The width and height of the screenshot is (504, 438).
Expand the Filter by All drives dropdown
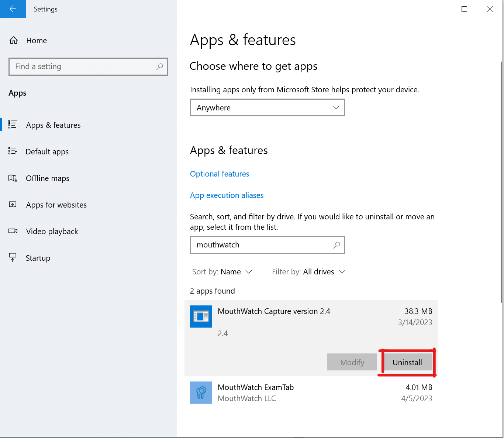click(x=308, y=272)
